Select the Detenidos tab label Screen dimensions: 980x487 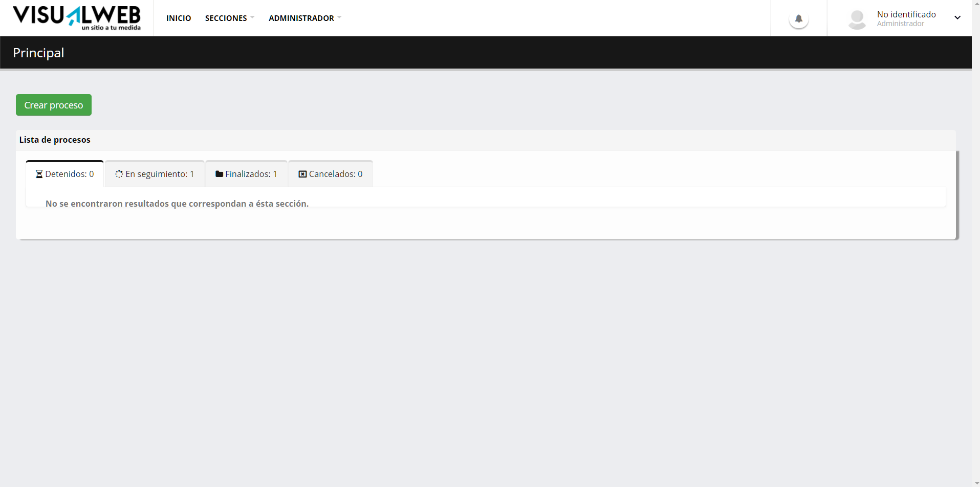pyautogui.click(x=70, y=174)
